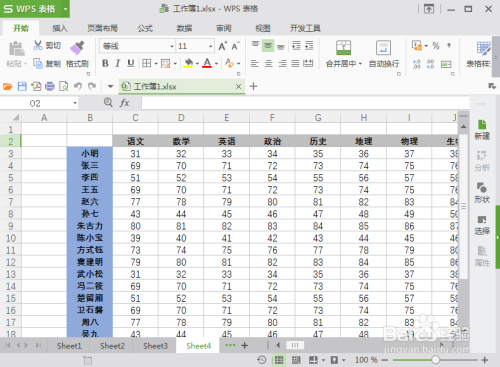Click the zoom slider handle
Viewport: 500px width, 367px height.
pos(435,360)
